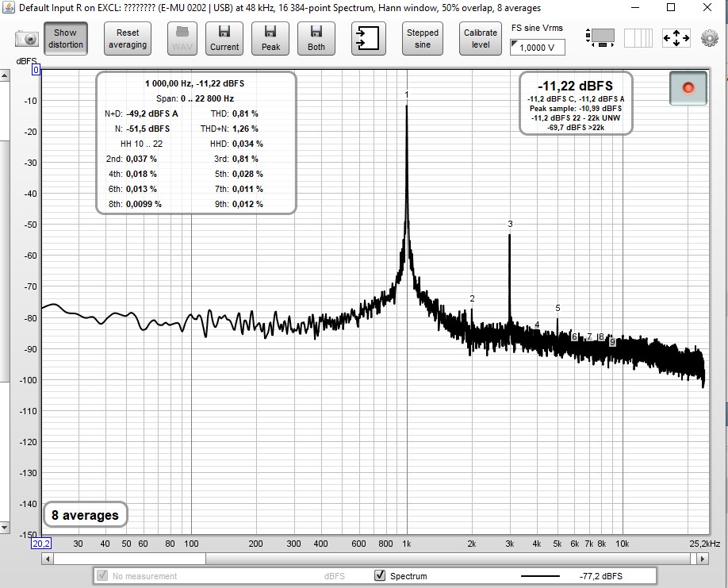The width and height of the screenshot is (728, 588).
Task: Click the -77,2 dBFS legend value
Action: pyautogui.click(x=601, y=576)
